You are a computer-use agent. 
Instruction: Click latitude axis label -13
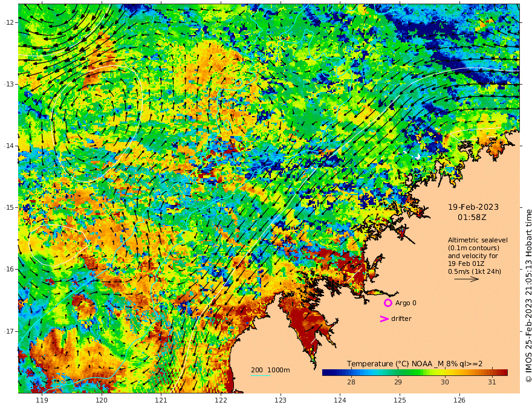tap(9, 84)
